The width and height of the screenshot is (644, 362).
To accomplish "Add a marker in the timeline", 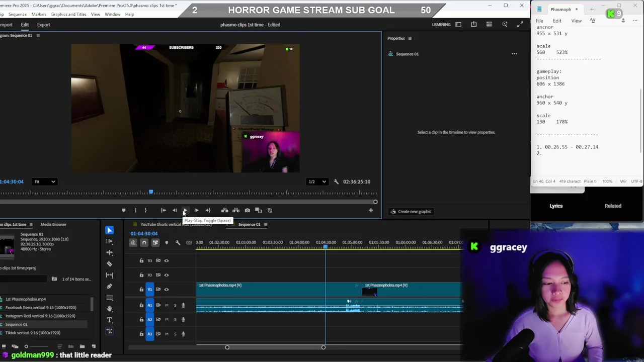I will click(167, 243).
